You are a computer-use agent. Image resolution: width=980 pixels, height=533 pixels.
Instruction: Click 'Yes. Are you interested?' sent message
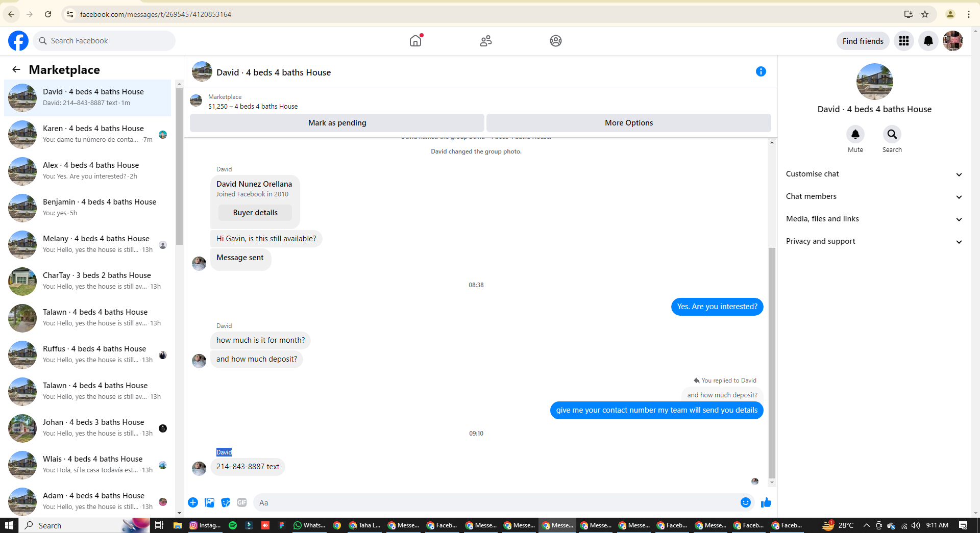(x=717, y=307)
